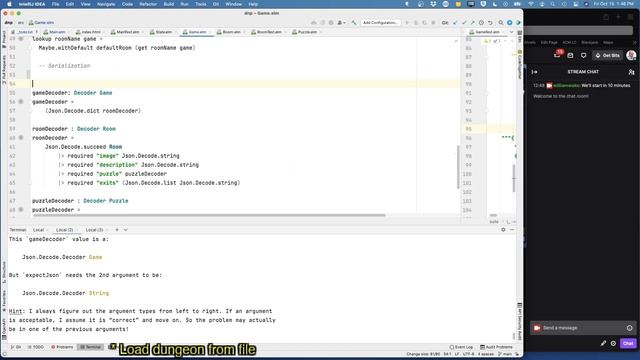Image resolution: width=640 pixels, height=360 pixels.
Task: Click the build hammer icon in the toolbar
Action: (x=354, y=23)
